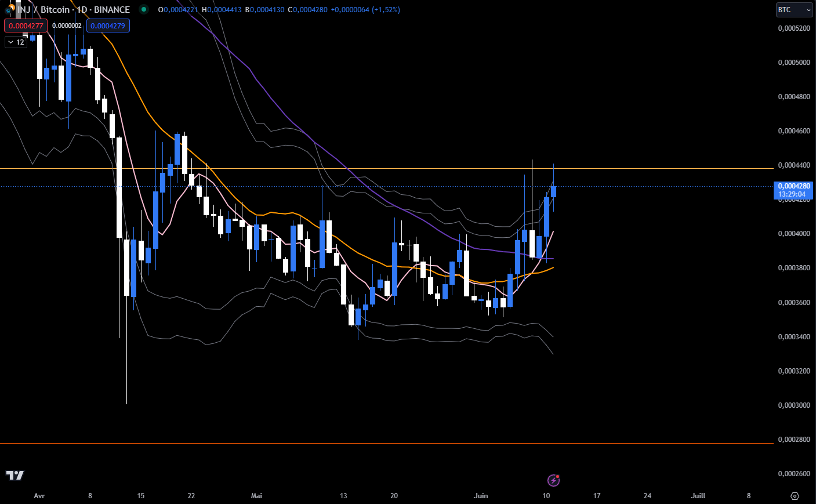Click the Juill label on the time axis
Viewport: 816px width, 504px height.
click(698, 496)
